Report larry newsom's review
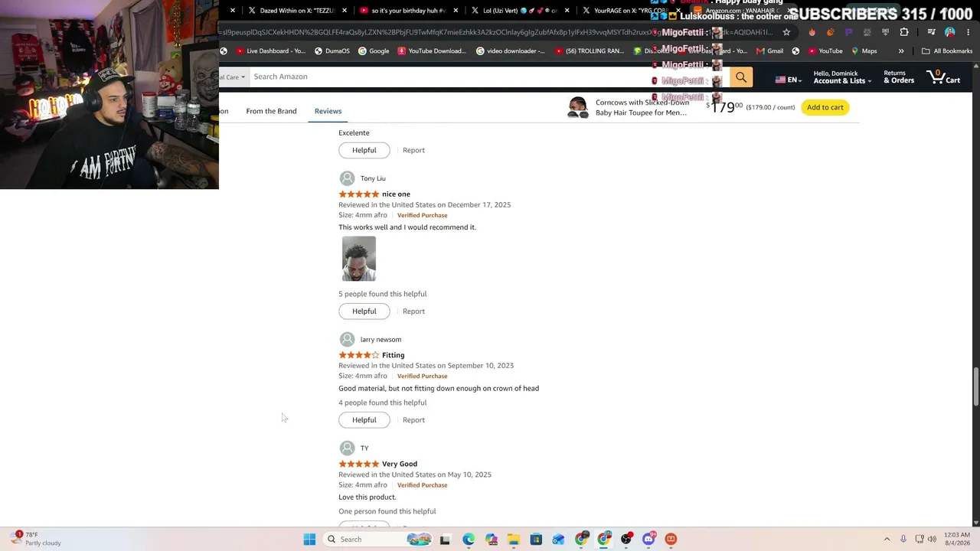The height and width of the screenshot is (551, 980). coord(413,420)
